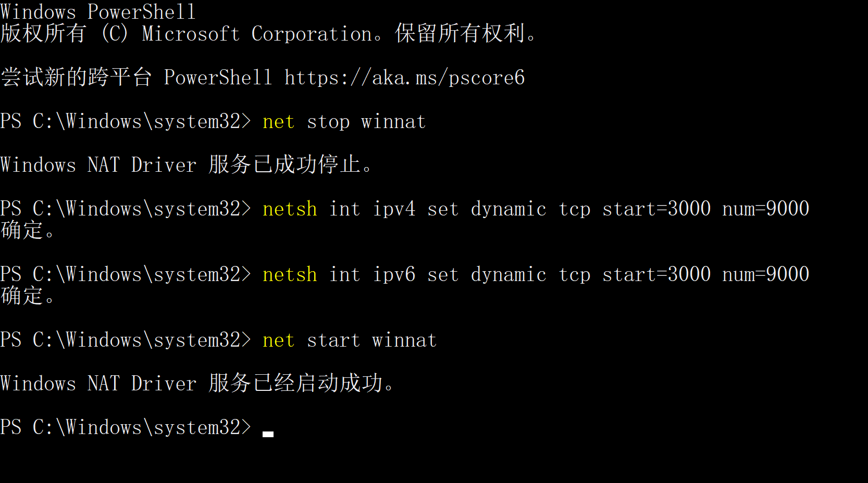Click the 'Windows PowerShell' header line
Image resolution: width=868 pixels, height=483 pixels.
(98, 11)
